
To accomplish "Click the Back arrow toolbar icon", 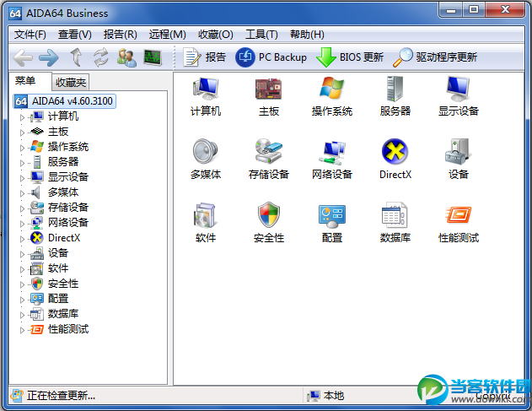I will 23,57.
